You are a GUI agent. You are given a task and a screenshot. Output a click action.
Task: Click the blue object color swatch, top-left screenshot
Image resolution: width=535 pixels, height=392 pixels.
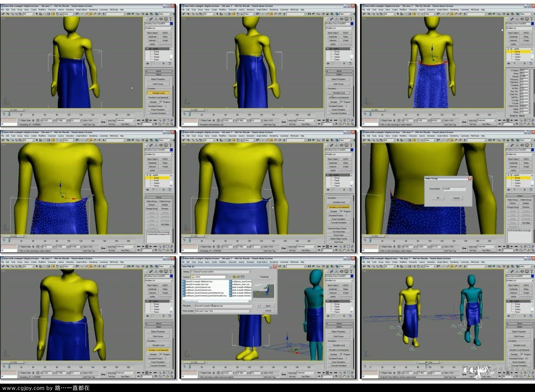tap(171, 23)
